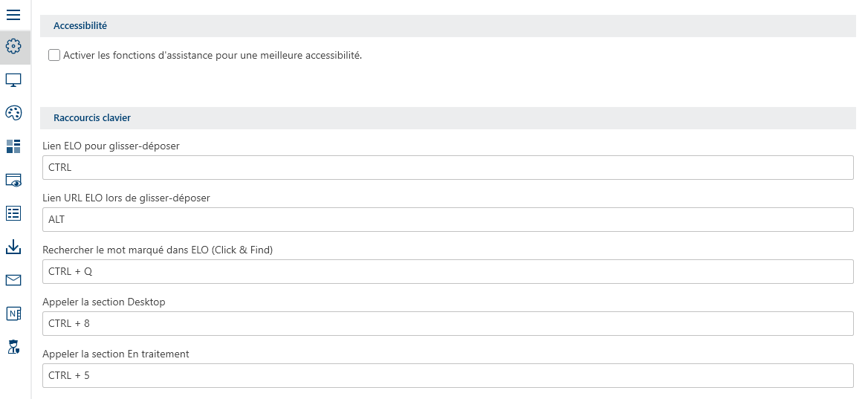Focus the Lien ELO pour glisser-déposer field
This screenshot has width=868, height=399.
click(447, 168)
